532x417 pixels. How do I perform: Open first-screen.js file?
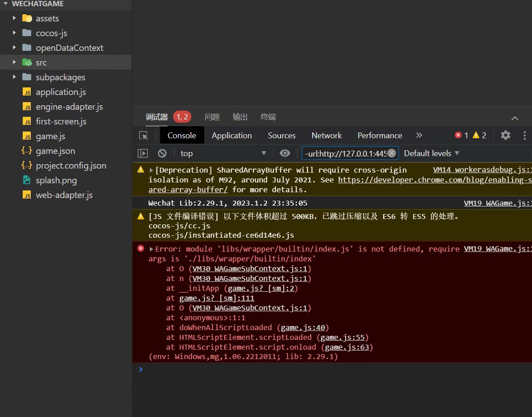61,121
